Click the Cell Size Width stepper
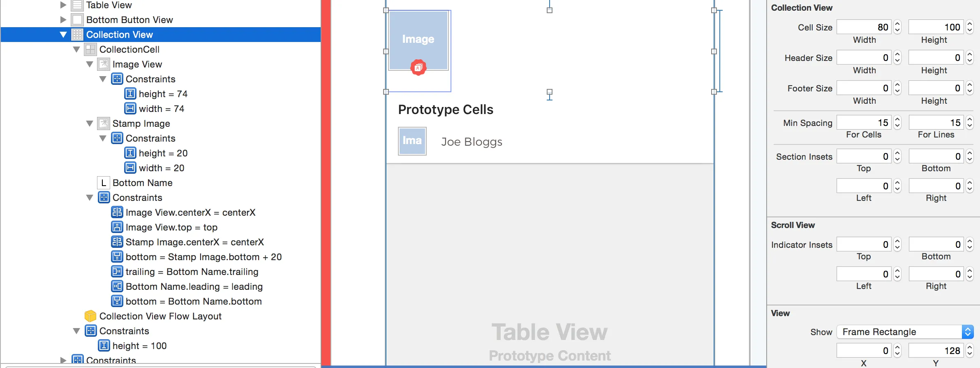980x368 pixels. 897,27
